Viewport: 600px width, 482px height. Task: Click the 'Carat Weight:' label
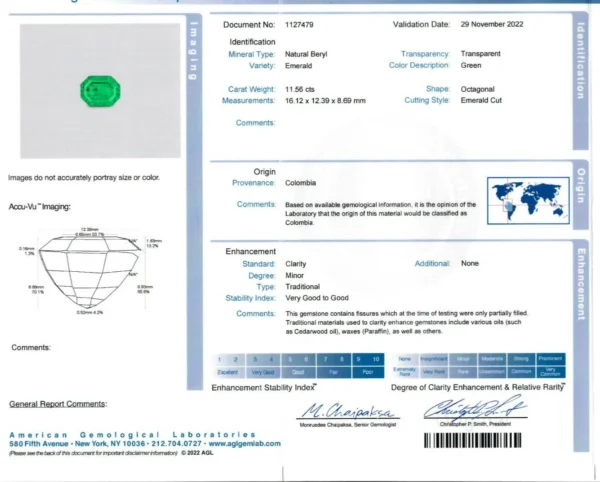(x=251, y=90)
